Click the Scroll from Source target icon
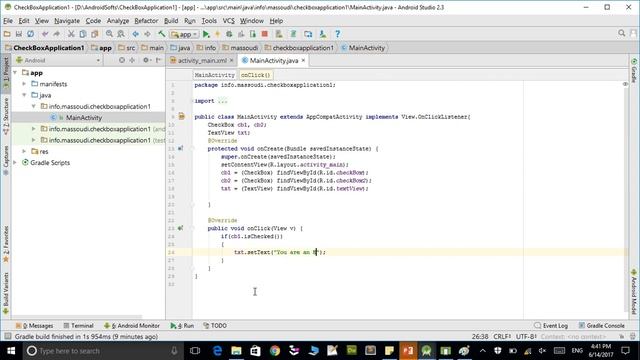This screenshot has width=640, height=360. (x=122, y=60)
